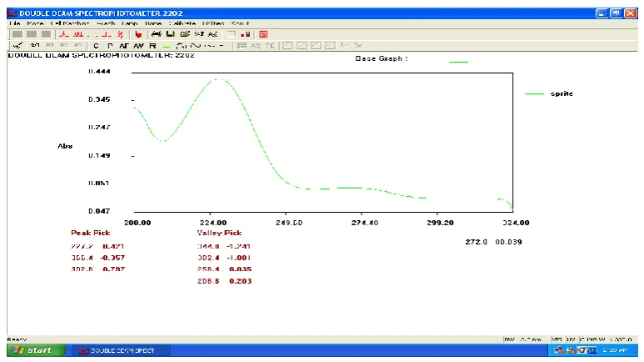Click the first system tray icon
Screen dimensions: 644x362
558,350
